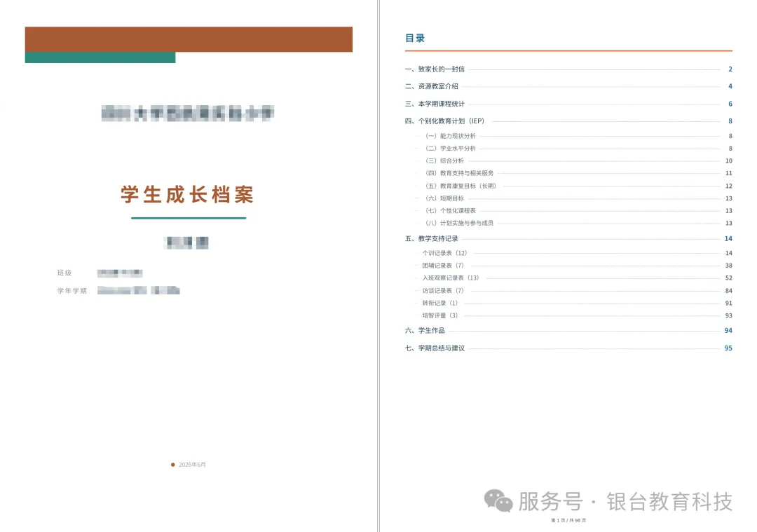Image resolution: width=757 pixels, height=532 pixels.
Task: Click page number 94 beside 学生作品
Action: click(728, 331)
